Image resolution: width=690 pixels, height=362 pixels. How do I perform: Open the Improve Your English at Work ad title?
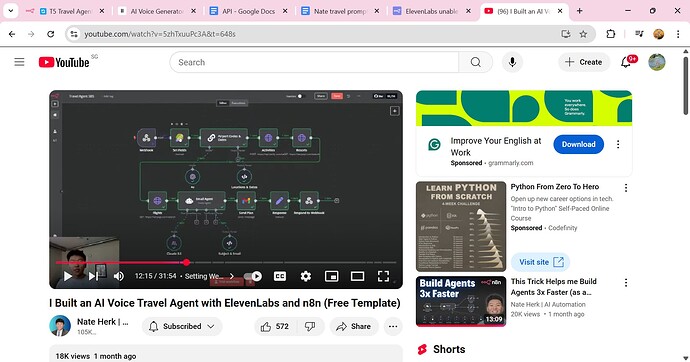point(496,146)
